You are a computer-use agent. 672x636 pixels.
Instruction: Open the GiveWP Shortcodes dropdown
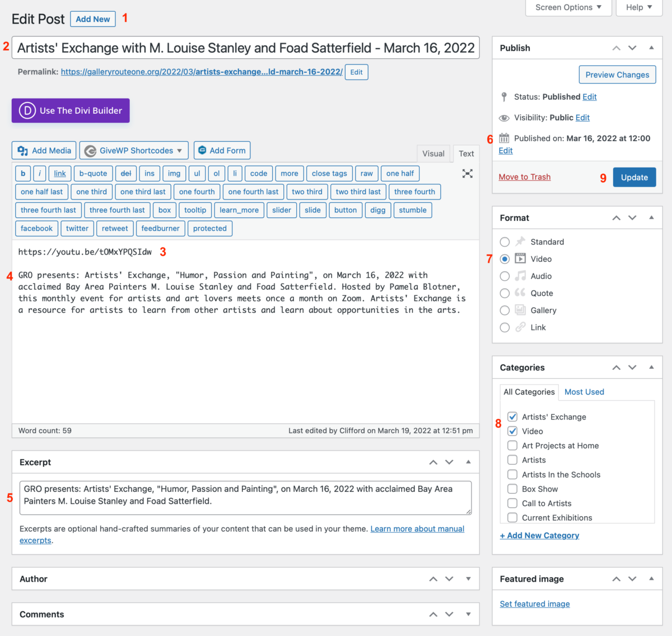click(x=134, y=151)
